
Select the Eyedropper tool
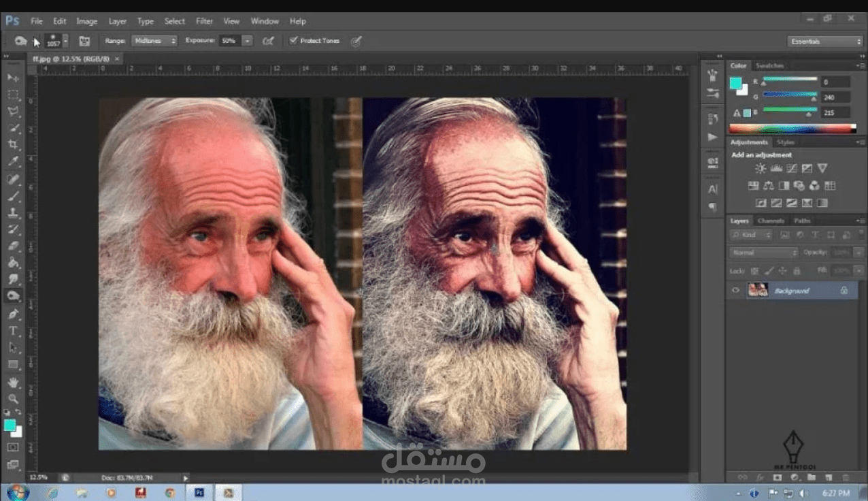[x=13, y=162]
